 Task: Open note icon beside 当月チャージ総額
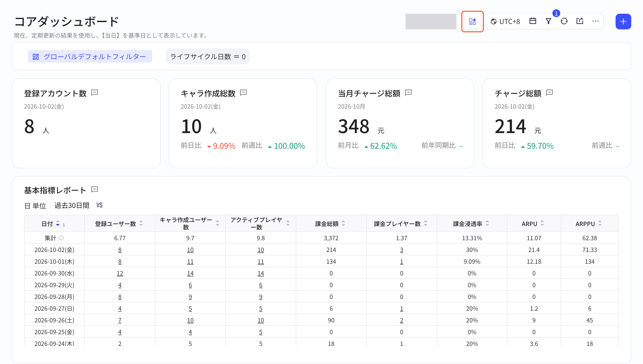408,93
